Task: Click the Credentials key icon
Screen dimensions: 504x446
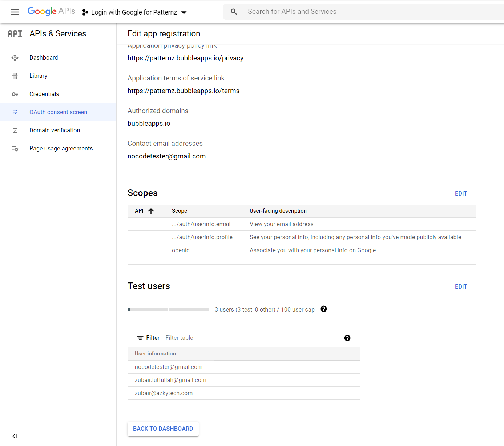Action: (15, 94)
